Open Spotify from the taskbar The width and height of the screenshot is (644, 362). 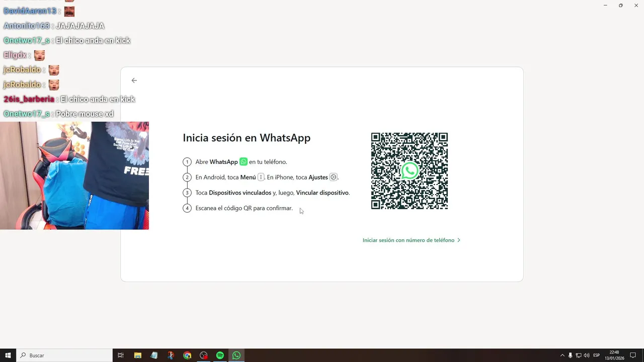pyautogui.click(x=220, y=355)
